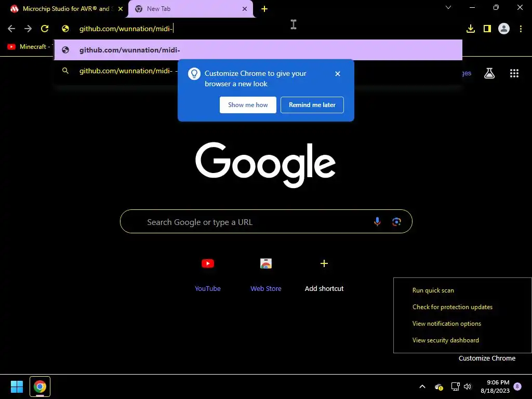
Task: Click Chrome icon in taskbar
Action: pos(40,387)
